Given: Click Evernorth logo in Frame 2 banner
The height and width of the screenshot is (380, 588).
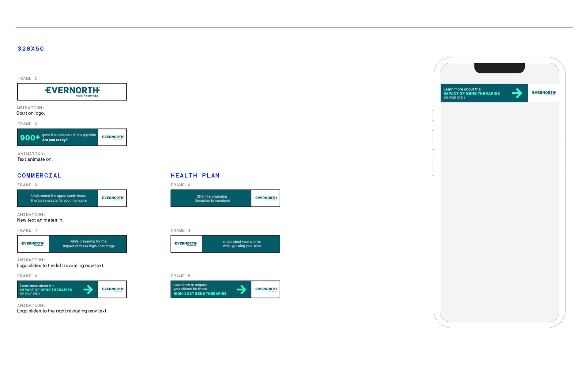Looking at the screenshot, I should 113,137.
